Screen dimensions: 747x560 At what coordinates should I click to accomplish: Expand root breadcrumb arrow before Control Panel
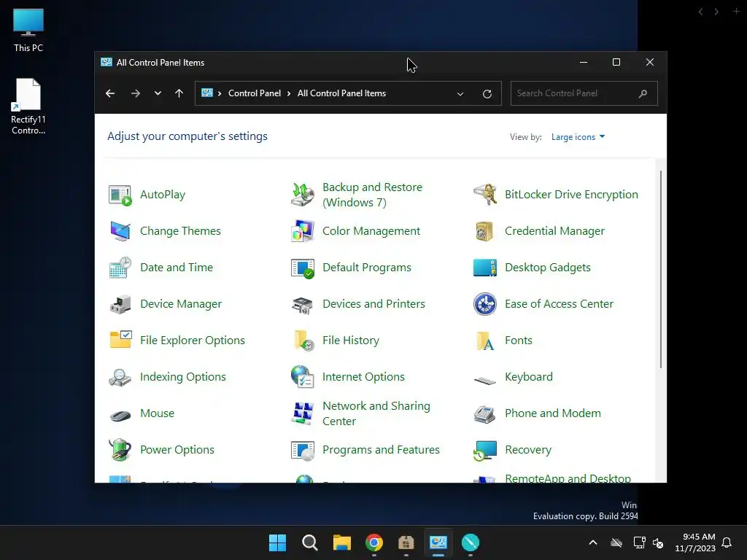tap(220, 93)
